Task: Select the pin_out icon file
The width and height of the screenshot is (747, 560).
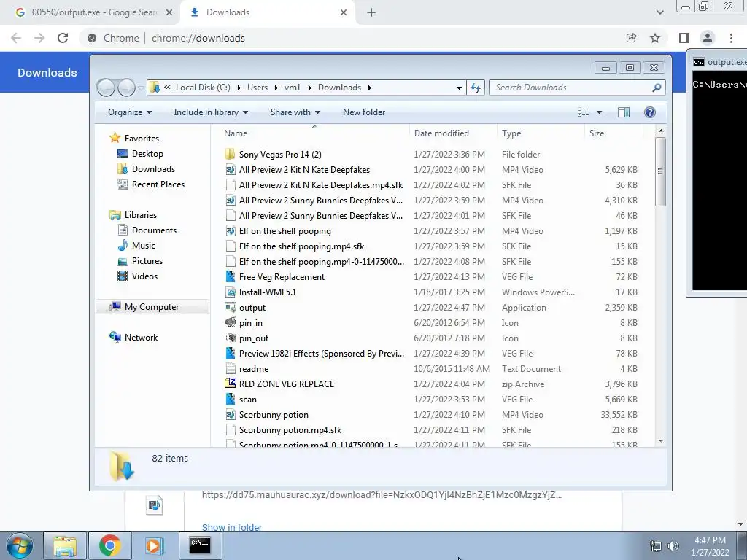Action: click(230, 338)
